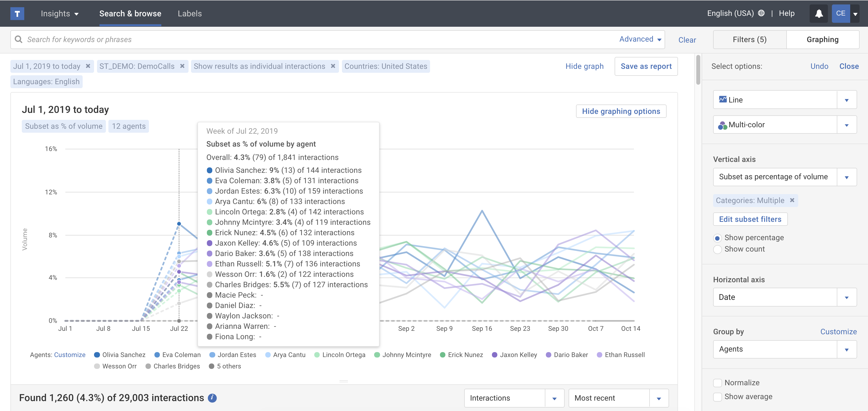Enable the Show average checkbox
This screenshot has width=868, height=411.
tap(717, 397)
